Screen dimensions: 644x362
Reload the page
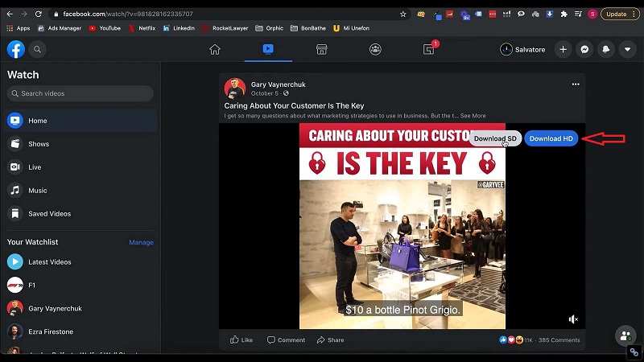(39, 14)
